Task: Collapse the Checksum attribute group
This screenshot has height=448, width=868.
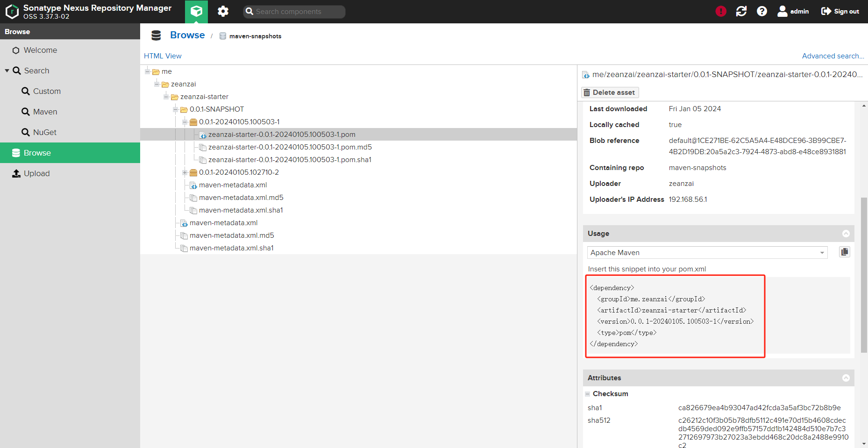Action: pyautogui.click(x=588, y=394)
